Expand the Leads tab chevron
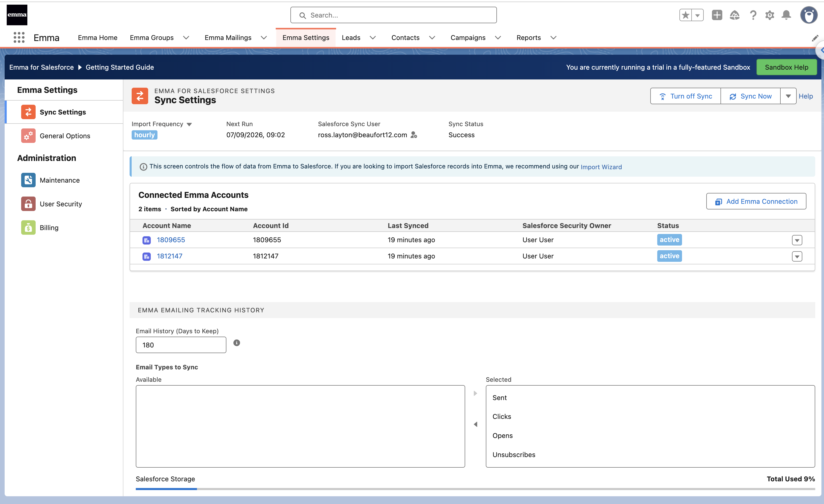Viewport: 824px width, 504px height. [373, 37]
